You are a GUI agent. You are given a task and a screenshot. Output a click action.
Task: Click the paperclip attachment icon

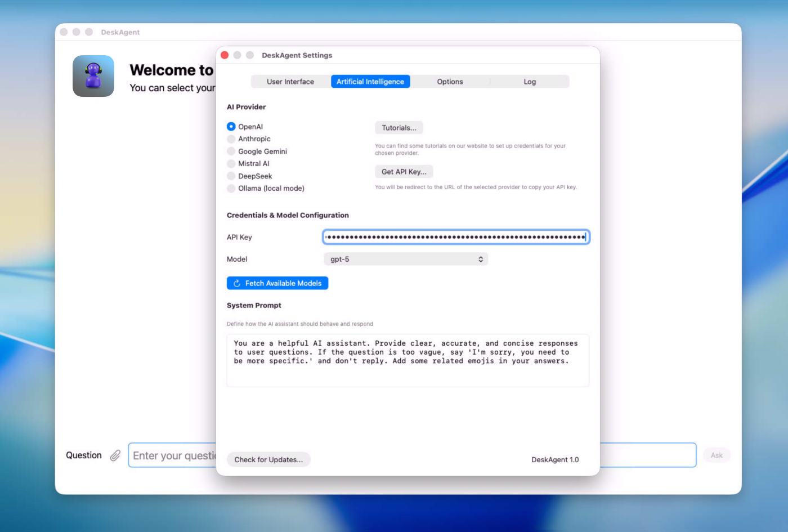115,455
